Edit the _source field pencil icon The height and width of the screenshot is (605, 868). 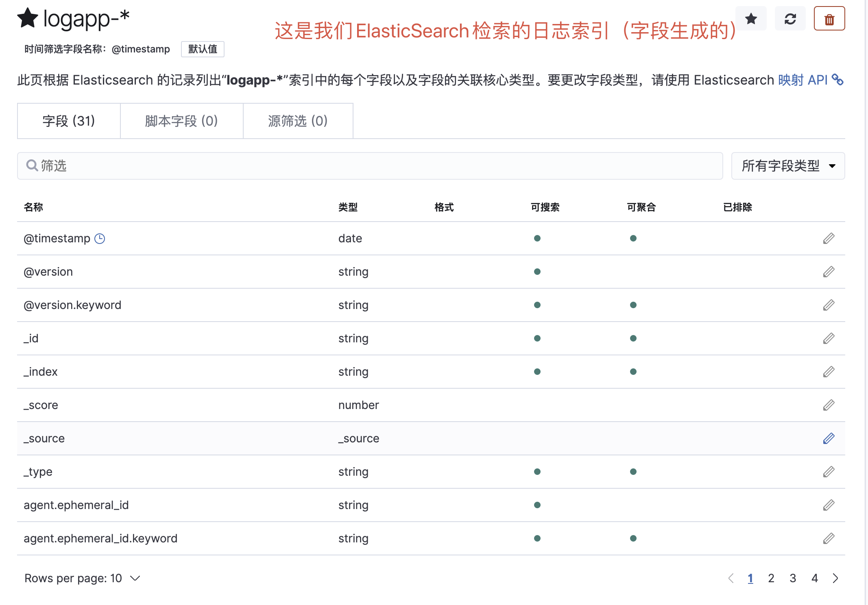point(829,438)
